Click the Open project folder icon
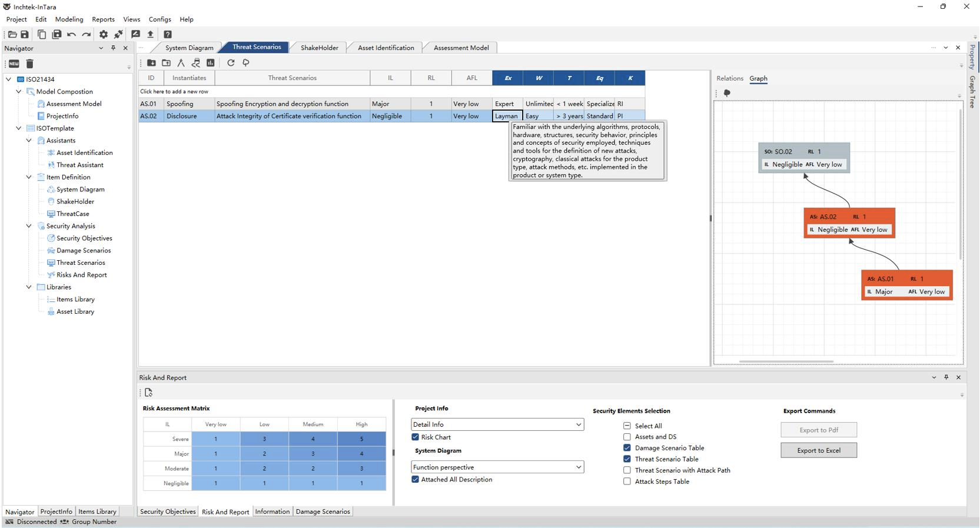The height and width of the screenshot is (528, 980). [12, 35]
